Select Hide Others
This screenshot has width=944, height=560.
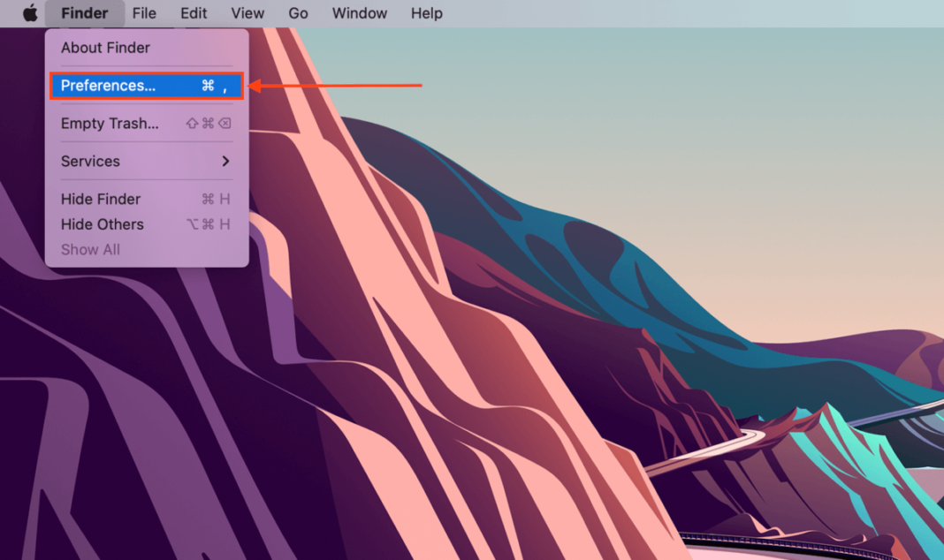click(102, 224)
